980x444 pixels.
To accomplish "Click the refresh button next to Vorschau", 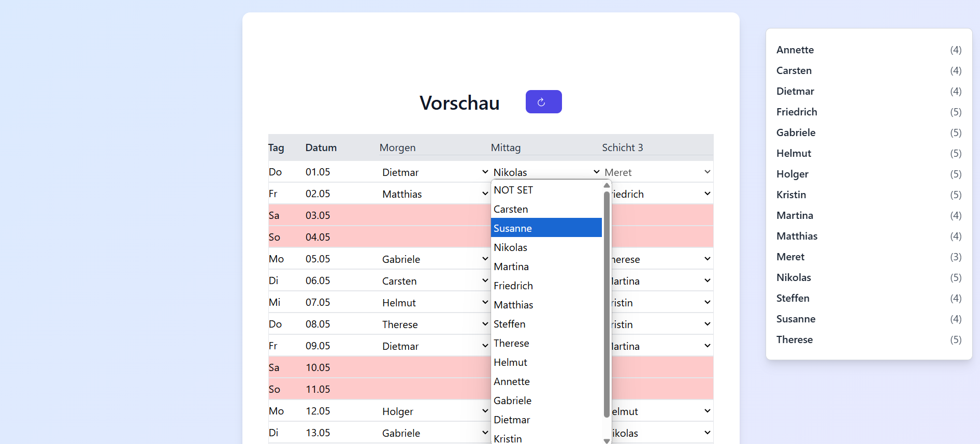I will (543, 102).
